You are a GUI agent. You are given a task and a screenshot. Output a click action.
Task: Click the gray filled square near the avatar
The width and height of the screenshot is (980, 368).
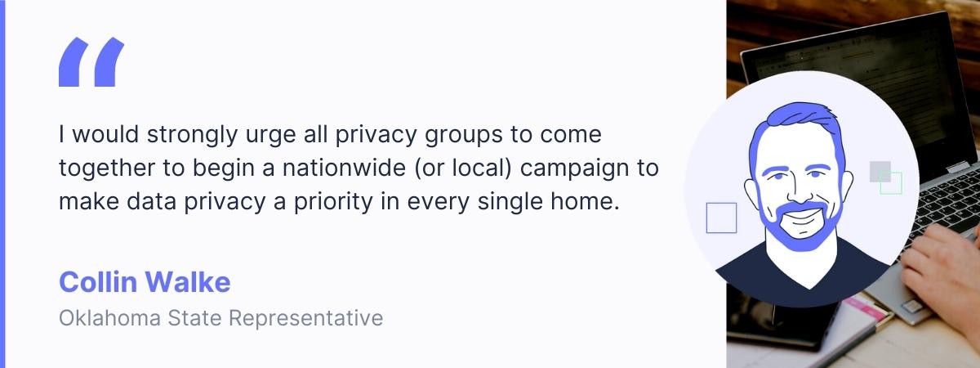tap(880, 171)
